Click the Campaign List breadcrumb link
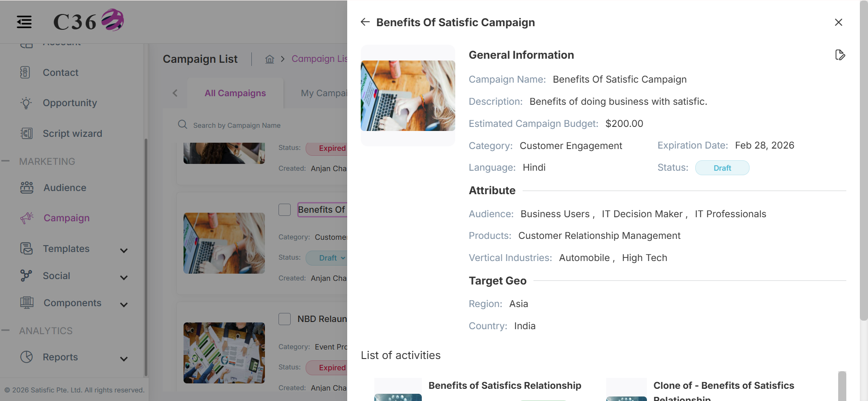This screenshot has width=868, height=401. (x=319, y=59)
